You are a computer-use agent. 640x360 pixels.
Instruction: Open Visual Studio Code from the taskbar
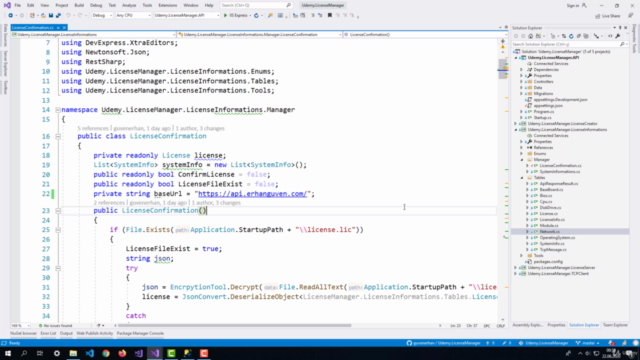pos(89,353)
